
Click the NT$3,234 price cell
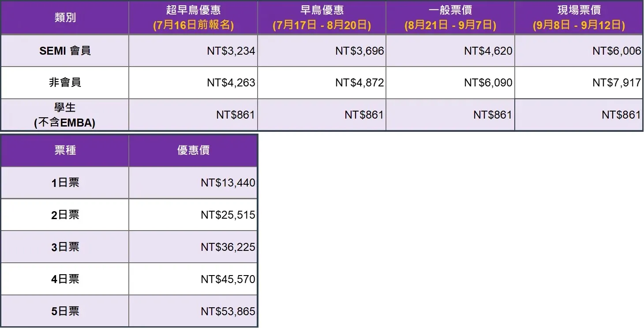coord(193,51)
